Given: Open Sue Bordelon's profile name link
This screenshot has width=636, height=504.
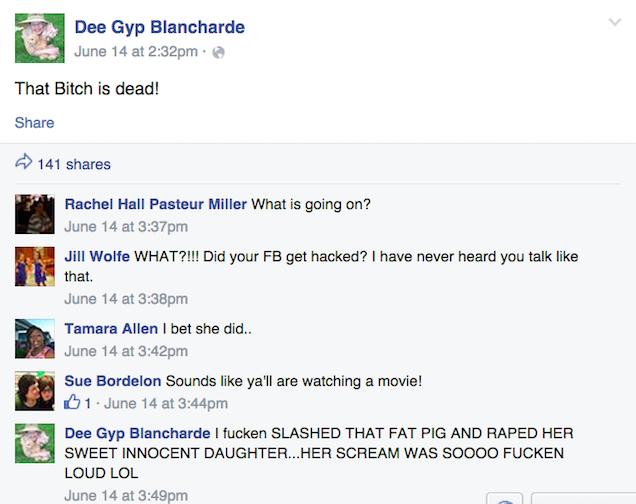Looking at the screenshot, I should tap(112, 381).
